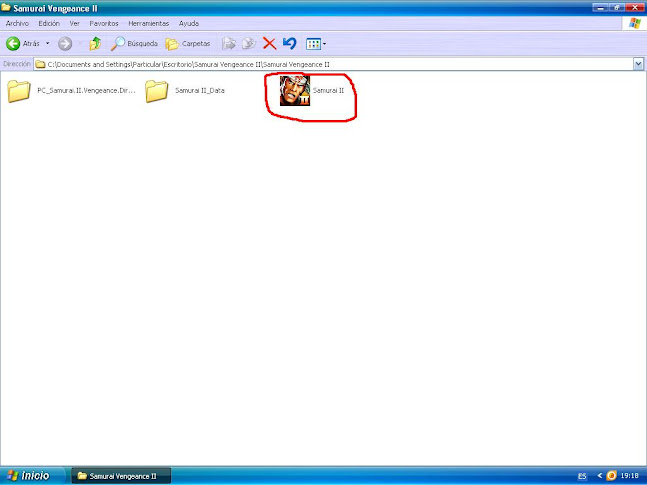Select the PC_Samurai.II.Vengeance.Dir... folder icon

pos(19,90)
